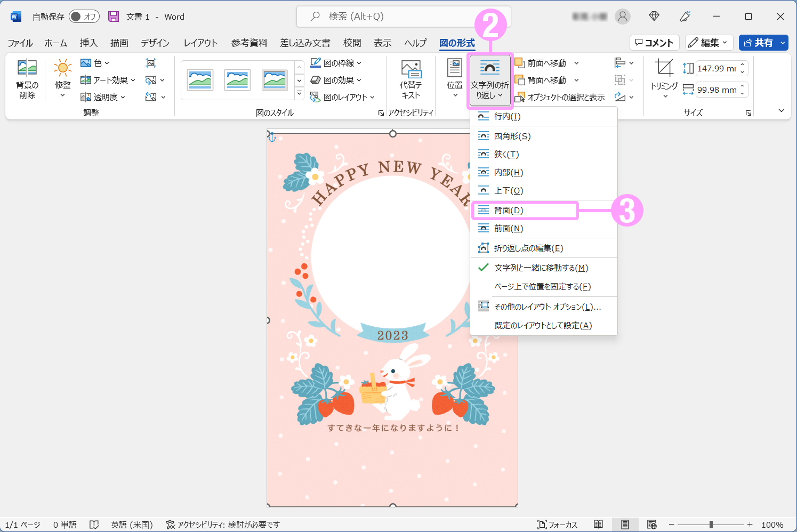Open the Insert (挿入) ribbon tab
This screenshot has height=532, width=797.
[88, 43]
